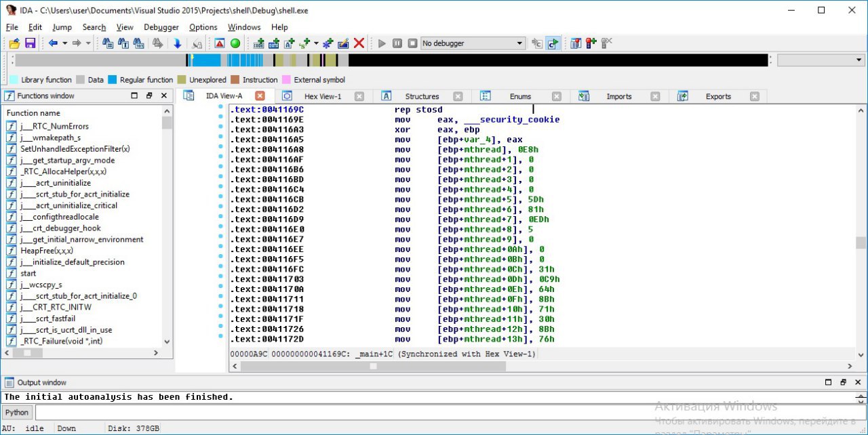Click the Save database floppy icon
The height and width of the screenshot is (435, 868).
(30, 43)
